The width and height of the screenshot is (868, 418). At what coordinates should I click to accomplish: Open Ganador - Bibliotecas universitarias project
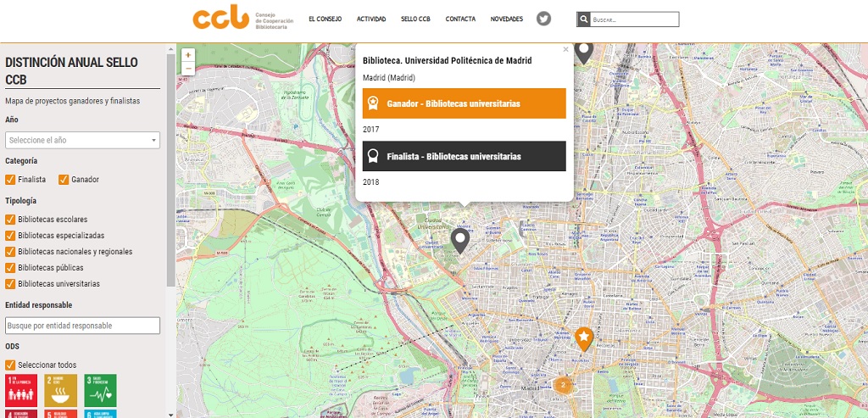click(x=464, y=103)
